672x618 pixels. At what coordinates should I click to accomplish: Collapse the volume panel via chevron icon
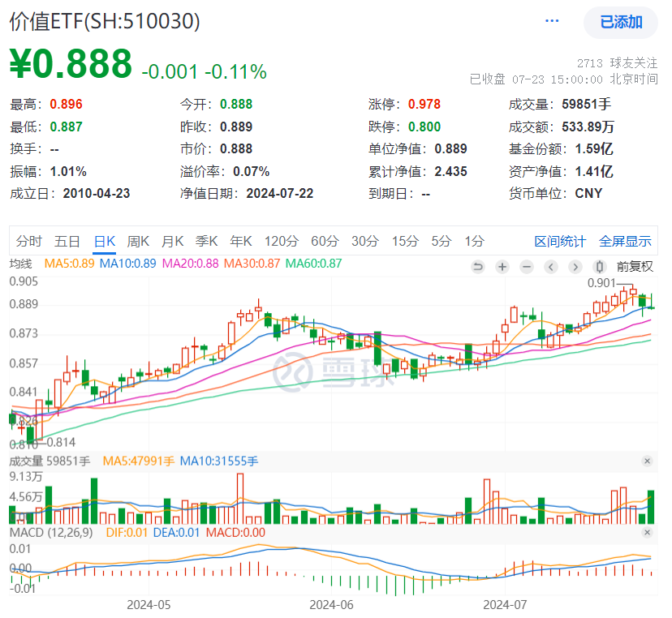[x=648, y=461]
